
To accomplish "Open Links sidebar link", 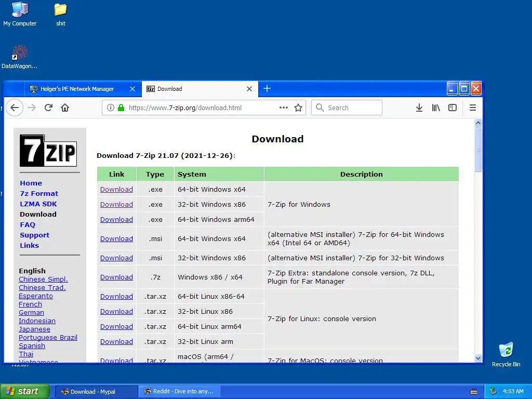I will [29, 245].
